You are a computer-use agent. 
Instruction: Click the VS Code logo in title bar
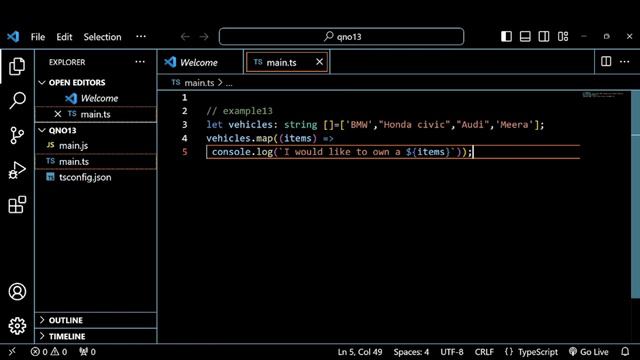[x=13, y=37]
